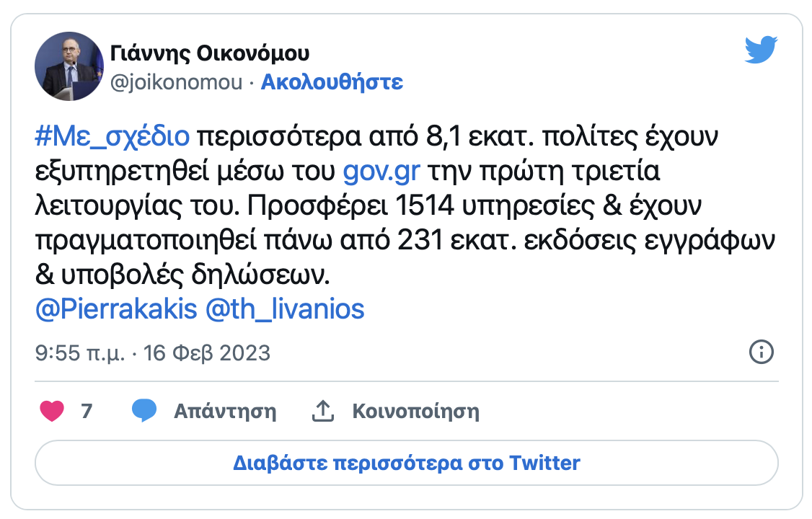Open the @joikonomou handle link

(176, 82)
